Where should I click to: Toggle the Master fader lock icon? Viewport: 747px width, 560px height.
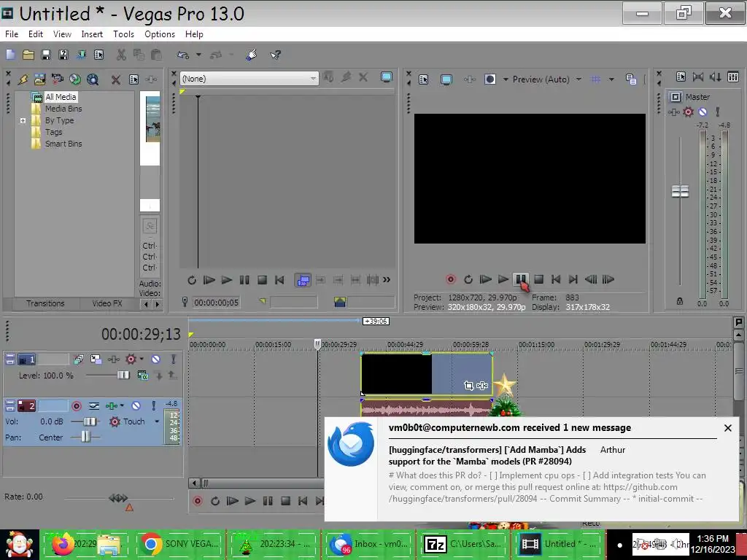click(680, 301)
